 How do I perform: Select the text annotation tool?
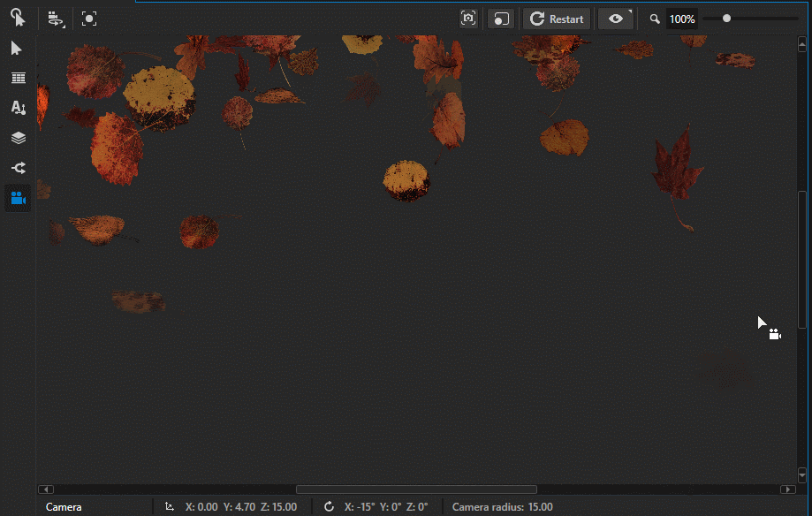pyautogui.click(x=18, y=108)
